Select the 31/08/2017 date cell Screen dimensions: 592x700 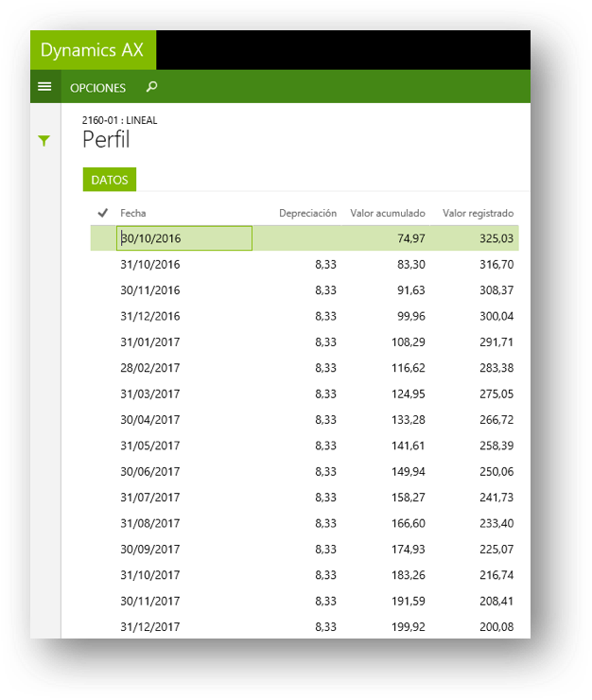click(150, 523)
